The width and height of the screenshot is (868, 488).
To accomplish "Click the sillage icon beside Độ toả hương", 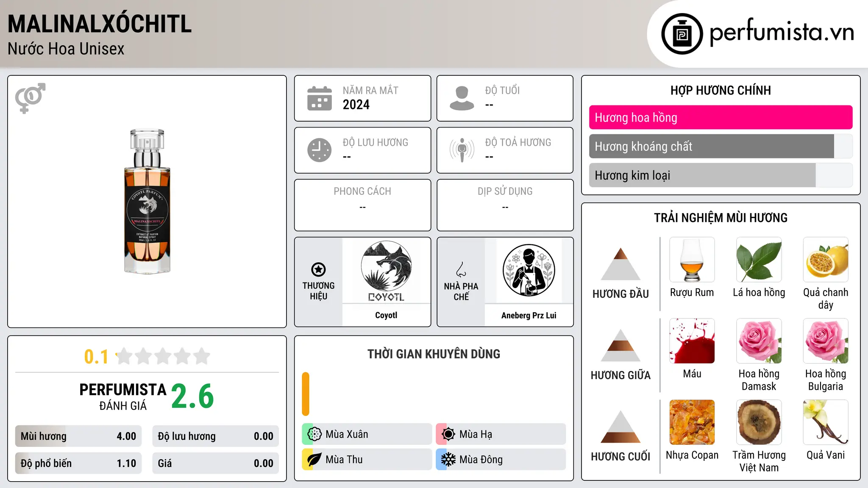I will [x=462, y=150].
